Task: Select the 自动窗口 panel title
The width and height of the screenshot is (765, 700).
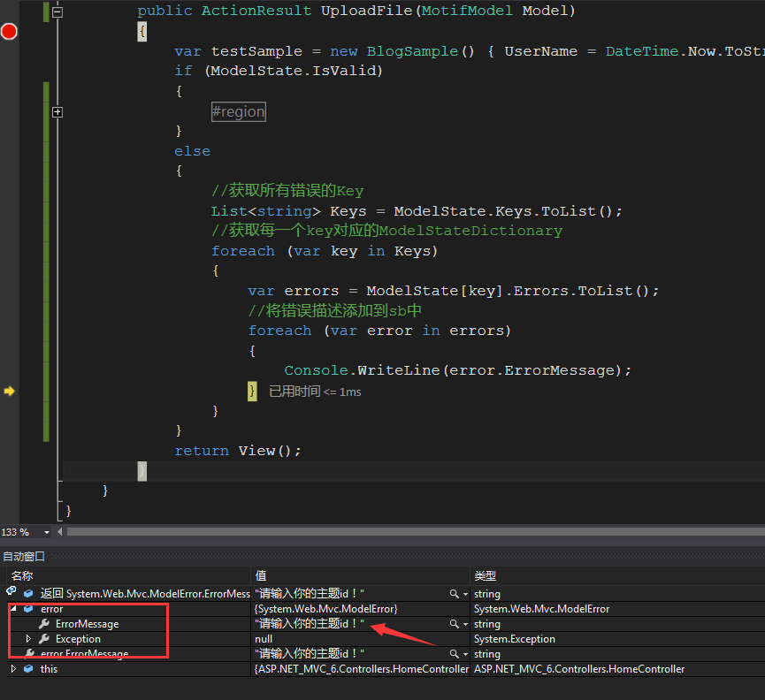Action: [x=24, y=556]
